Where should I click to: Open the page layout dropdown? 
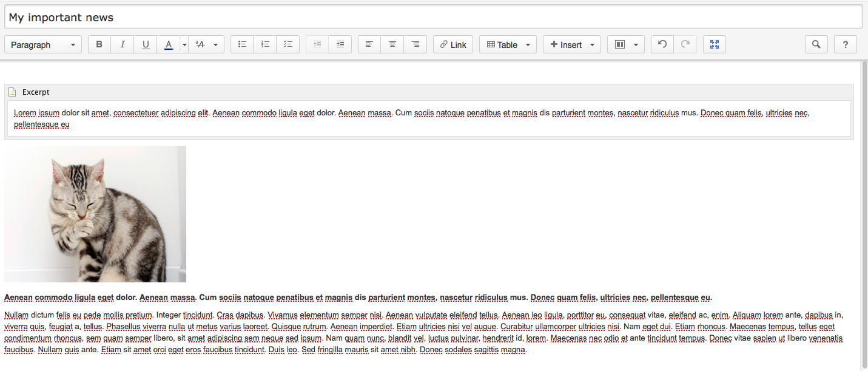click(x=625, y=44)
